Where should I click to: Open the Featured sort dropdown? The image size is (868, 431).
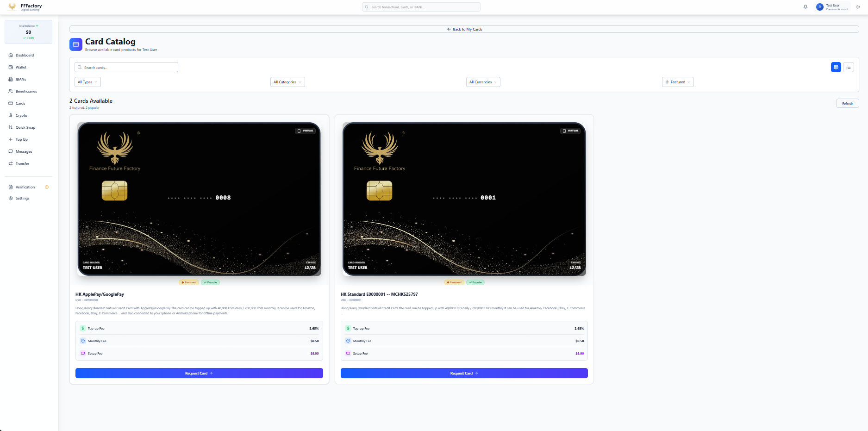pyautogui.click(x=678, y=82)
